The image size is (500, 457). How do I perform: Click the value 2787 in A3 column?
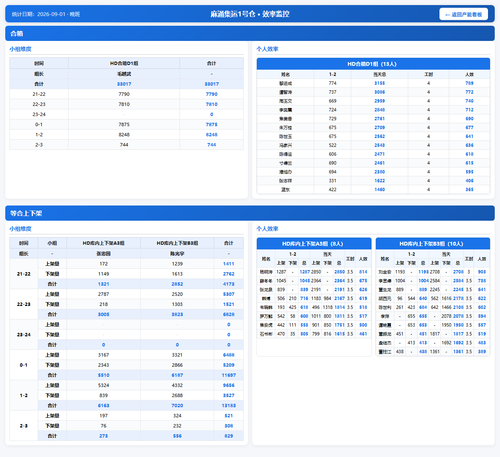pos(104,294)
